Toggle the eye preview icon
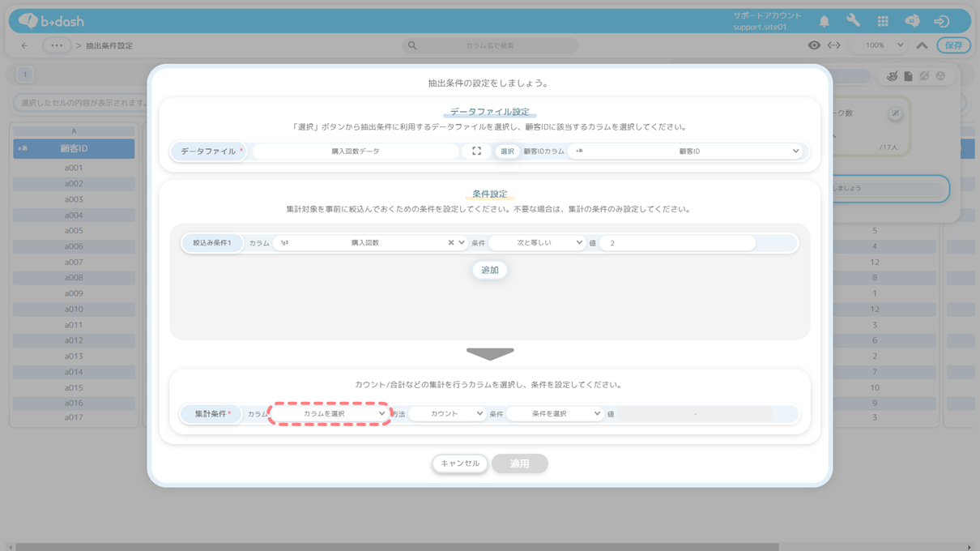 tap(814, 45)
